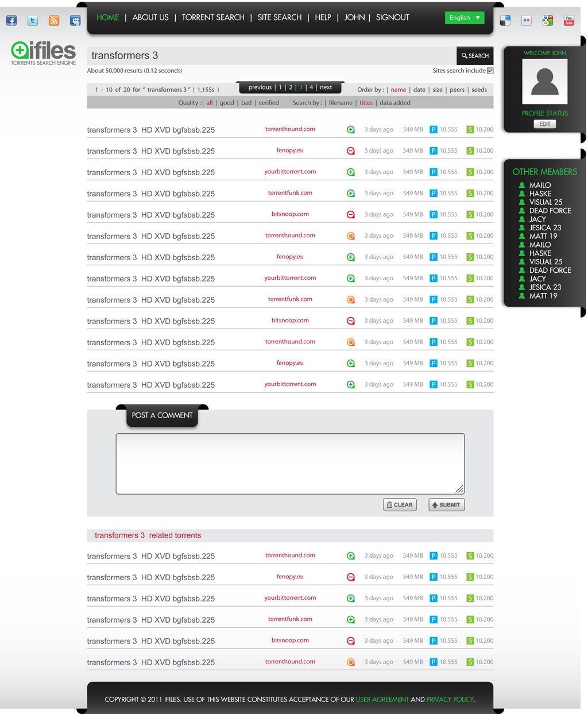
Task: Click the SUBMIT comment button
Action: point(447,505)
